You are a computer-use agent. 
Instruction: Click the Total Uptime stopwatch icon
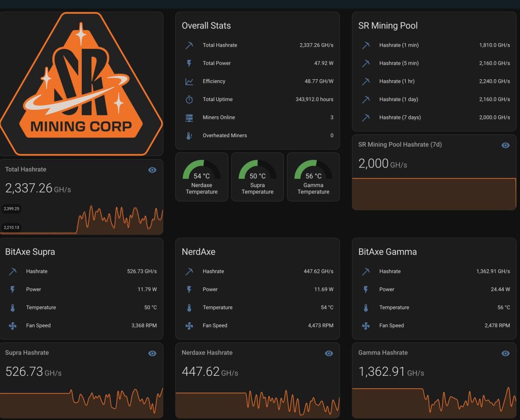pyautogui.click(x=188, y=99)
